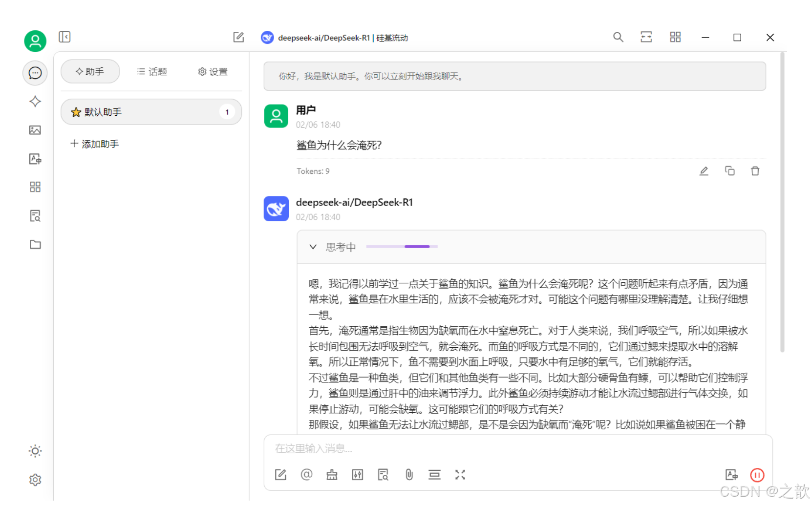Stop generation with the red pause button
The width and height of the screenshot is (812, 506).
tap(757, 474)
